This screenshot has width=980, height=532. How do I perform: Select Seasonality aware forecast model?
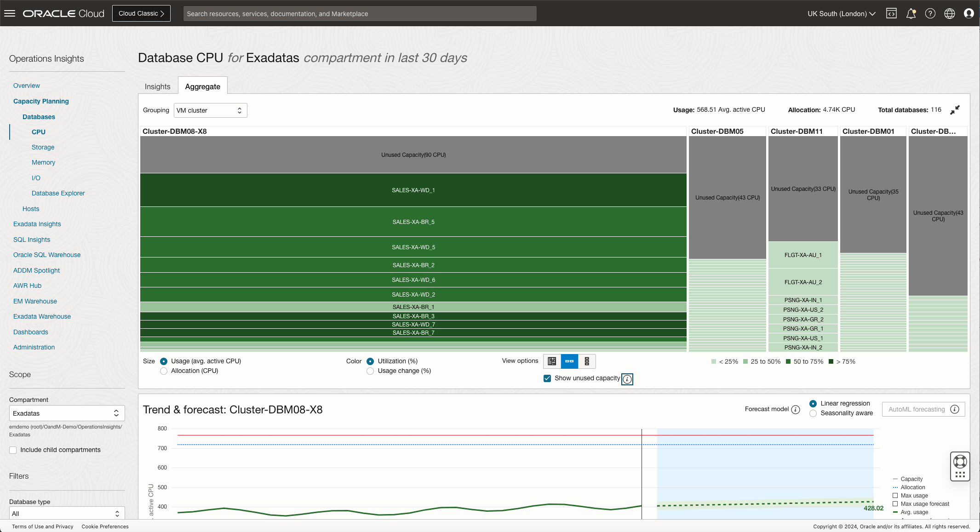[x=813, y=413]
